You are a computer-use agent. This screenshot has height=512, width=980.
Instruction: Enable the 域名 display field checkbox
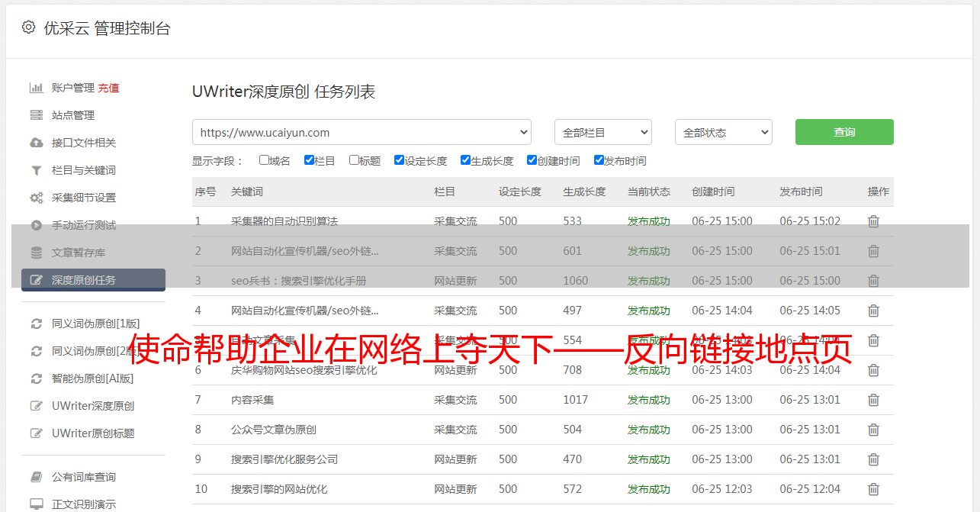click(264, 160)
